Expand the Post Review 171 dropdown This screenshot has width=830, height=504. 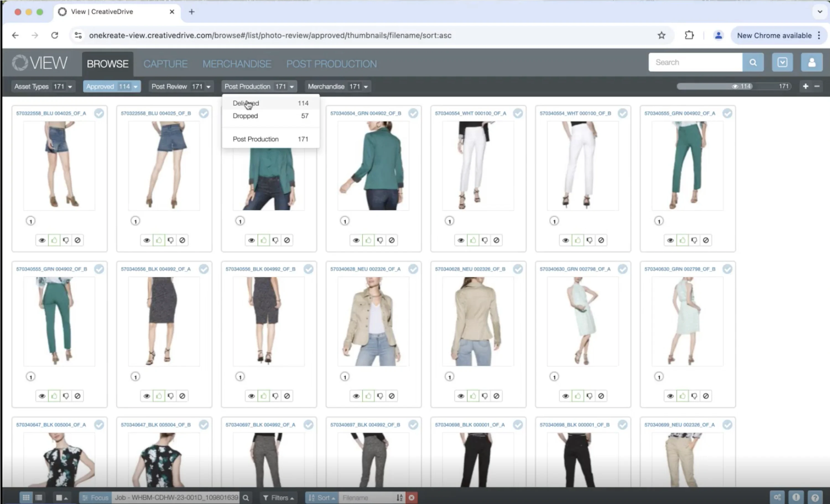[181, 87]
